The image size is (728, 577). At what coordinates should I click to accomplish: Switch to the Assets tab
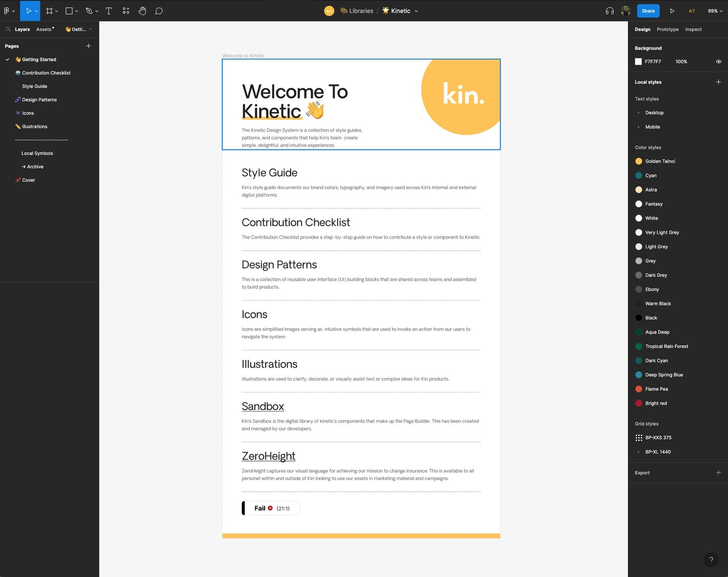tap(44, 29)
